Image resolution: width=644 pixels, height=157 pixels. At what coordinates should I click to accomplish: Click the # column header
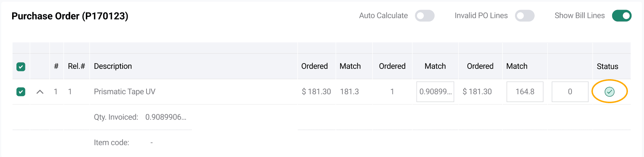[x=56, y=66]
